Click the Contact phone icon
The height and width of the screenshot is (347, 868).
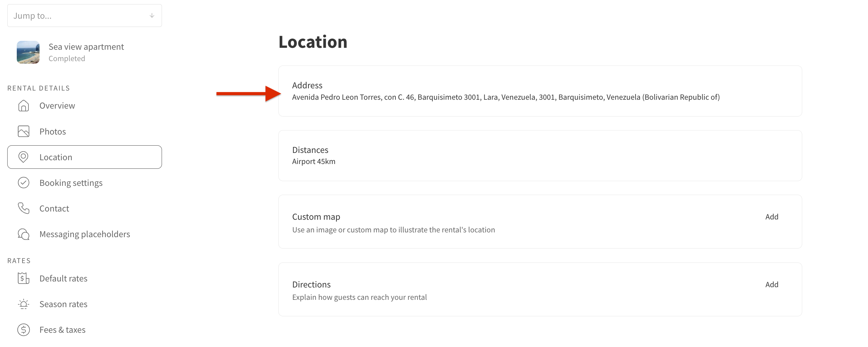pyautogui.click(x=23, y=208)
